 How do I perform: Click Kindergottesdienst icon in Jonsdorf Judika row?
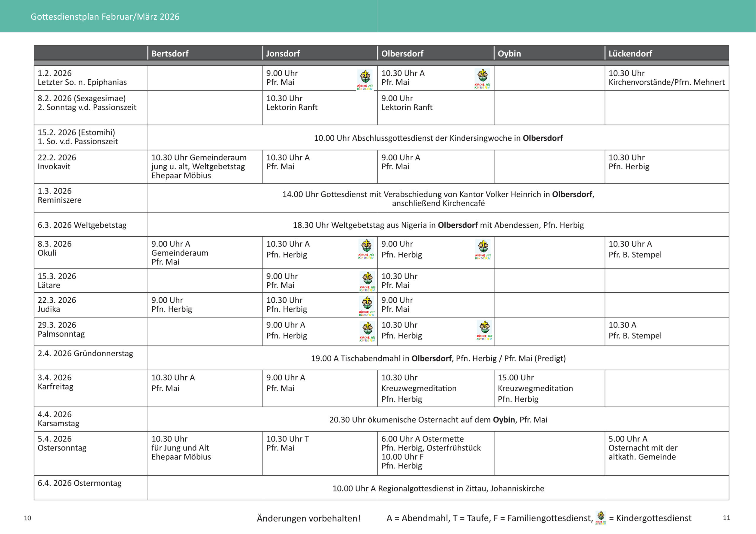[367, 306]
